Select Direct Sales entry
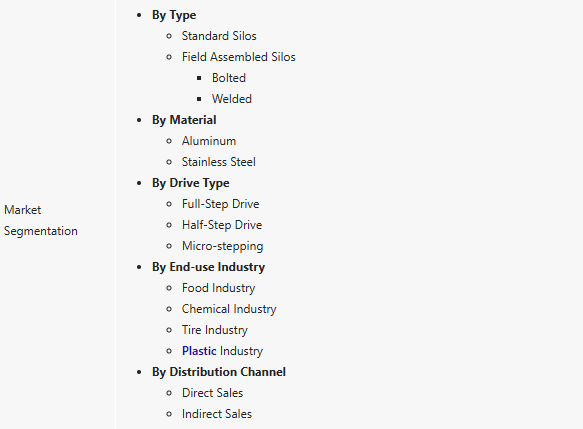This screenshot has height=429, width=583. 212,393
